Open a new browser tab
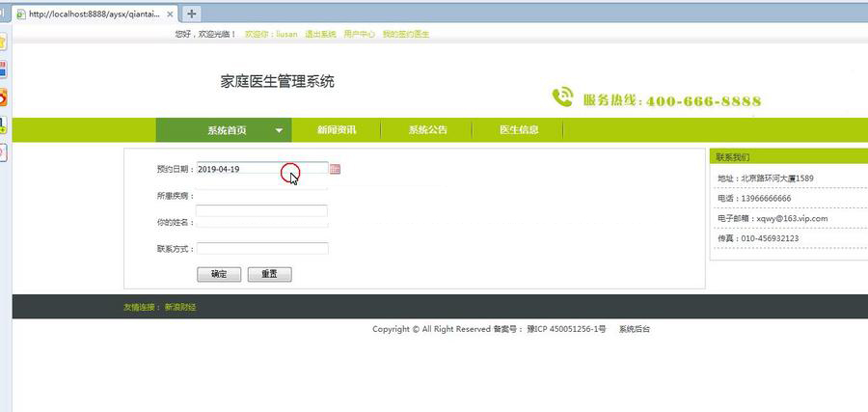 click(192, 14)
